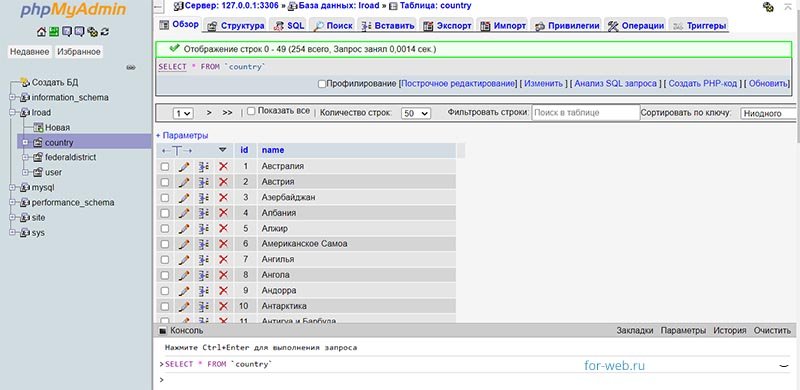
Task: Click the Фильтровать строки search field
Action: (586, 113)
